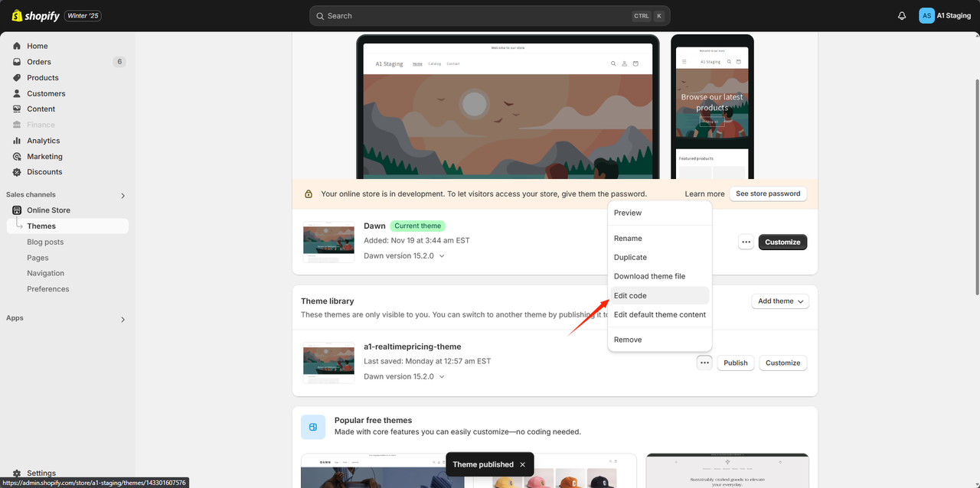
Task: Click the Home icon in sidebar
Action: pos(17,46)
